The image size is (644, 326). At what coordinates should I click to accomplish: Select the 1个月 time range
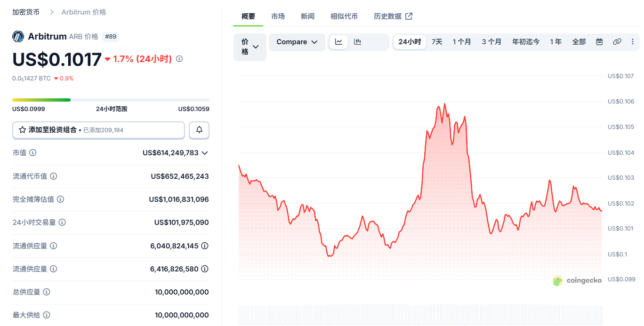(x=462, y=42)
